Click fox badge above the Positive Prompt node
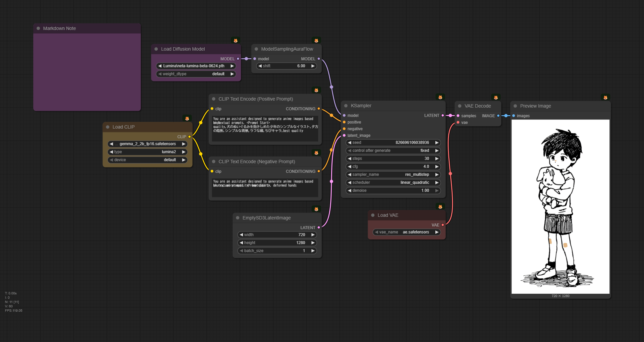The height and width of the screenshot is (342, 644). point(316,90)
